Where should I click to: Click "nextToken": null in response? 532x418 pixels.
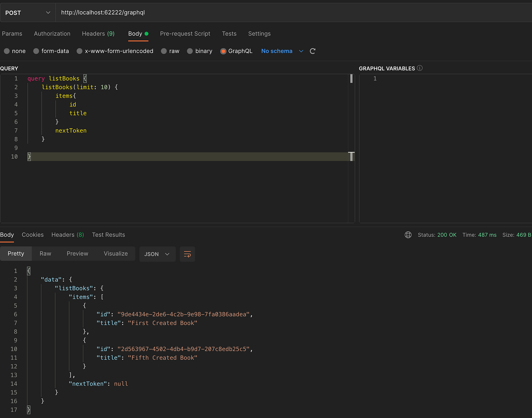(98, 384)
